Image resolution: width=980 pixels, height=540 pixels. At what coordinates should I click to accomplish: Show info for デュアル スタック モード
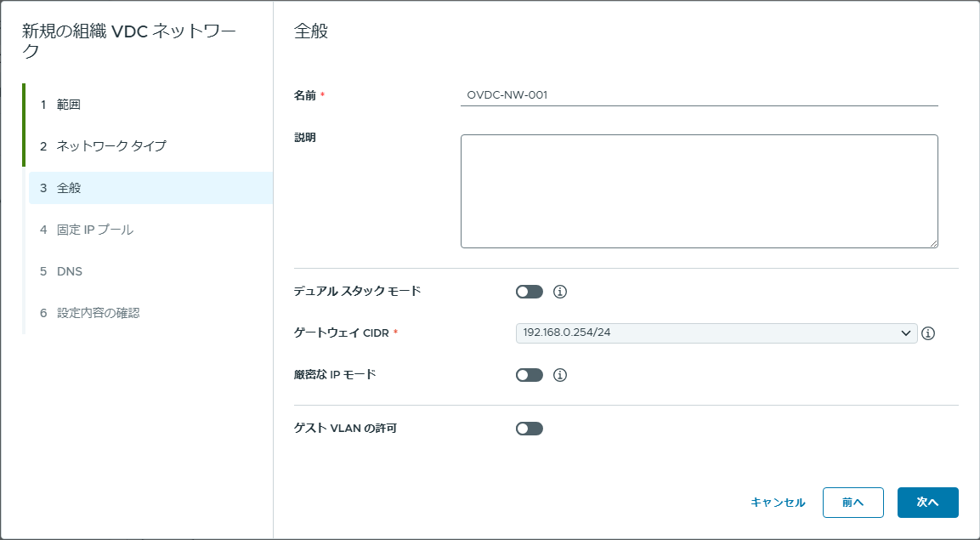(x=560, y=292)
